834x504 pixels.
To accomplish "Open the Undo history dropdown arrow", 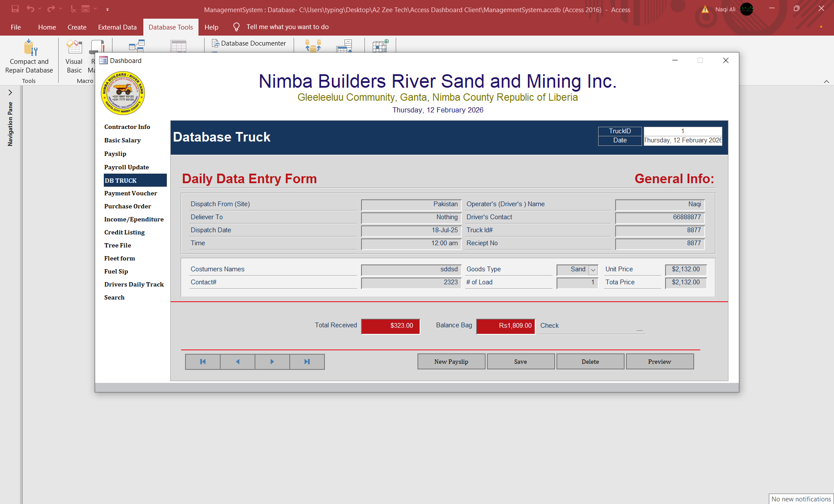I will pyautogui.click(x=40, y=9).
